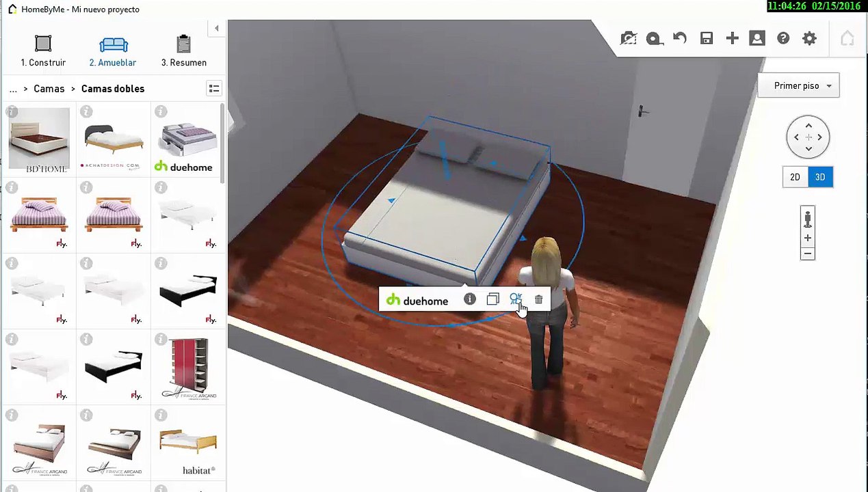Screen dimensions: 868x492
Task: Switch to first-person walk view icon
Action: point(808,219)
